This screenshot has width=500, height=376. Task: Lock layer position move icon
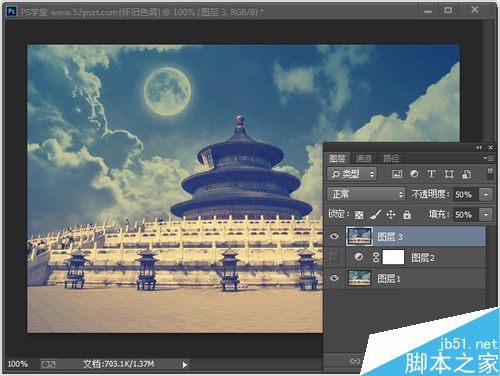[391, 214]
